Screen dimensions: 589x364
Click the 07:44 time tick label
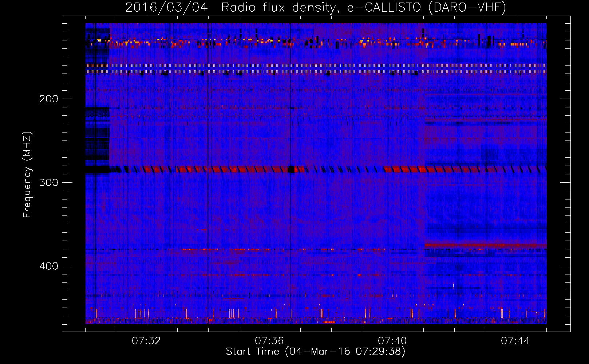pyautogui.click(x=515, y=341)
